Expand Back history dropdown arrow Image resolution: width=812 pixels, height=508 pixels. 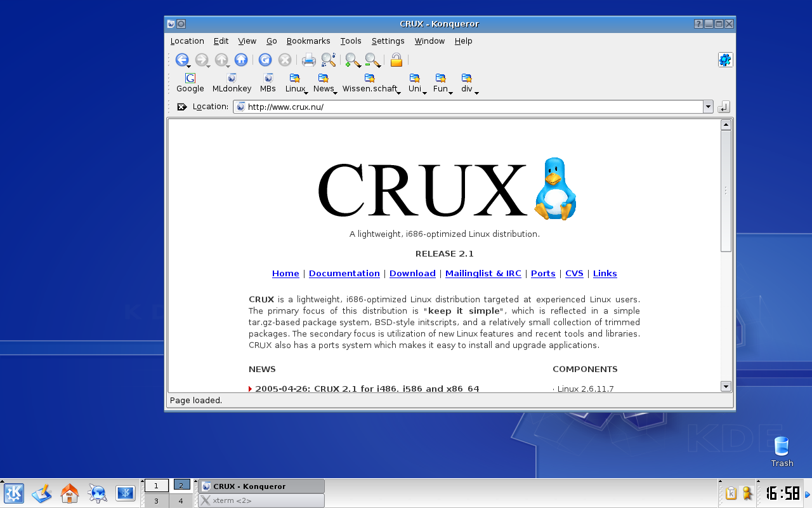pyautogui.click(x=189, y=65)
